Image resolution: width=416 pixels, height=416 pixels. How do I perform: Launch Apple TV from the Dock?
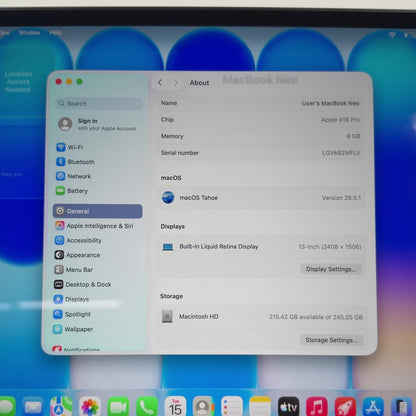(x=289, y=407)
